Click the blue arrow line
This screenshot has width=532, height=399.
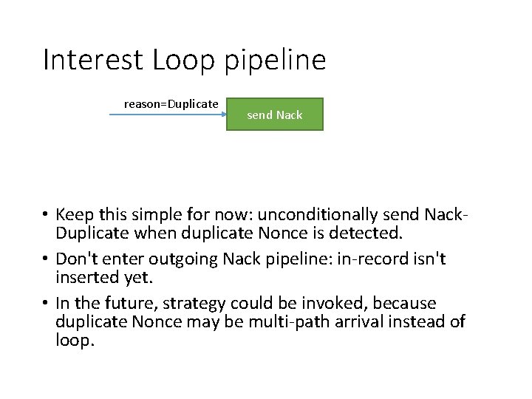(163, 115)
